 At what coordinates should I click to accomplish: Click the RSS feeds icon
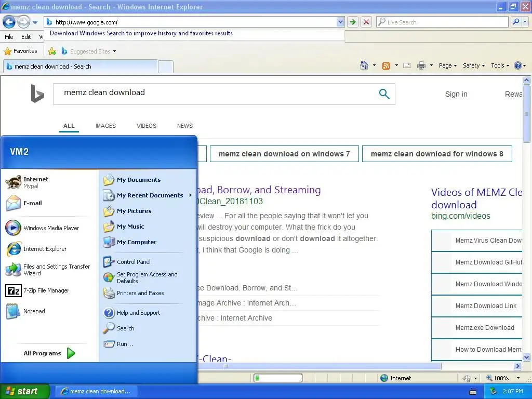(x=386, y=66)
